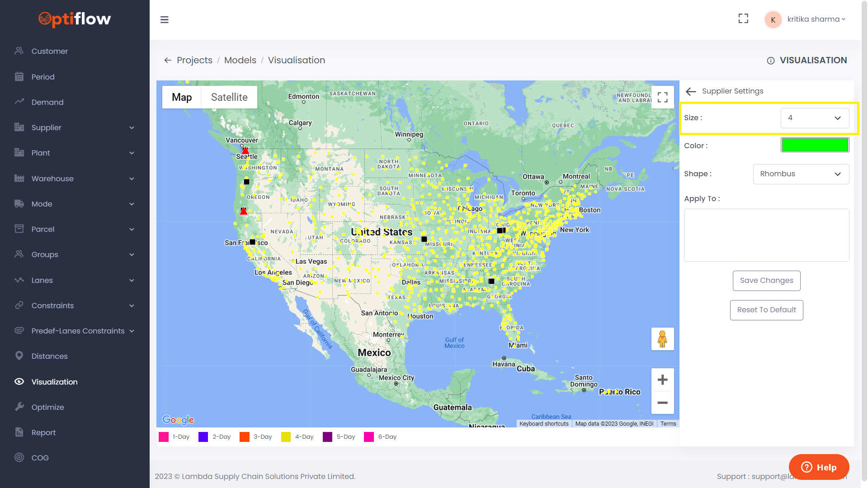Zoom out the map with minus
This screenshot has height=488, width=868.
click(662, 403)
